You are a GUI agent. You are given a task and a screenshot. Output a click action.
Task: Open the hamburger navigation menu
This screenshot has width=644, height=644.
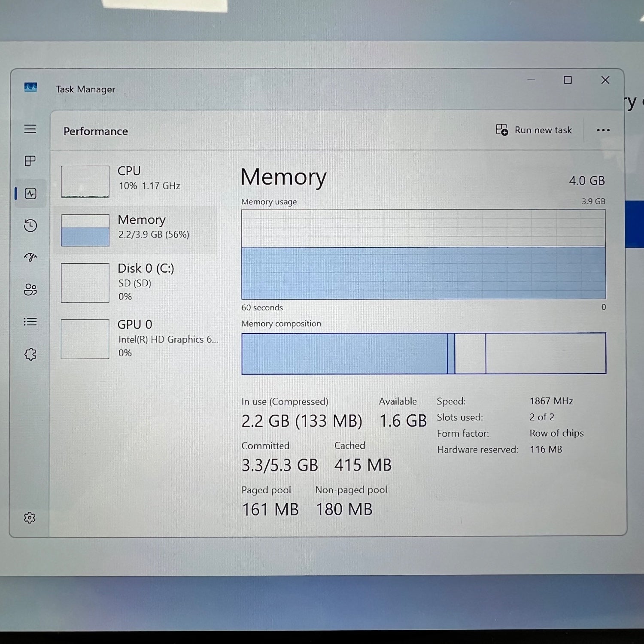tap(30, 129)
